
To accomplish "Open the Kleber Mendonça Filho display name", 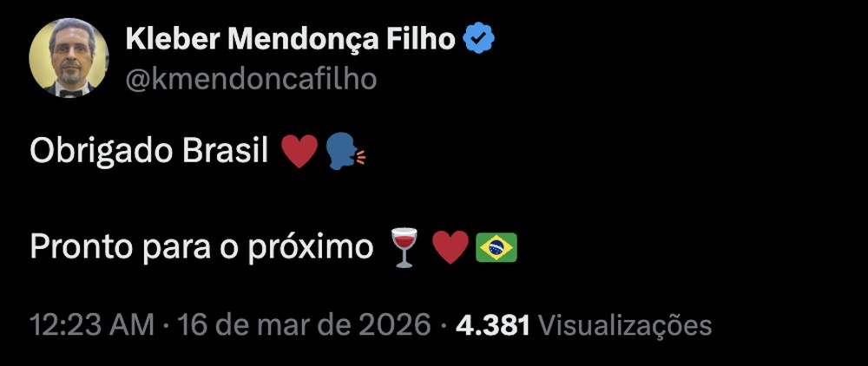I will tap(290, 40).
